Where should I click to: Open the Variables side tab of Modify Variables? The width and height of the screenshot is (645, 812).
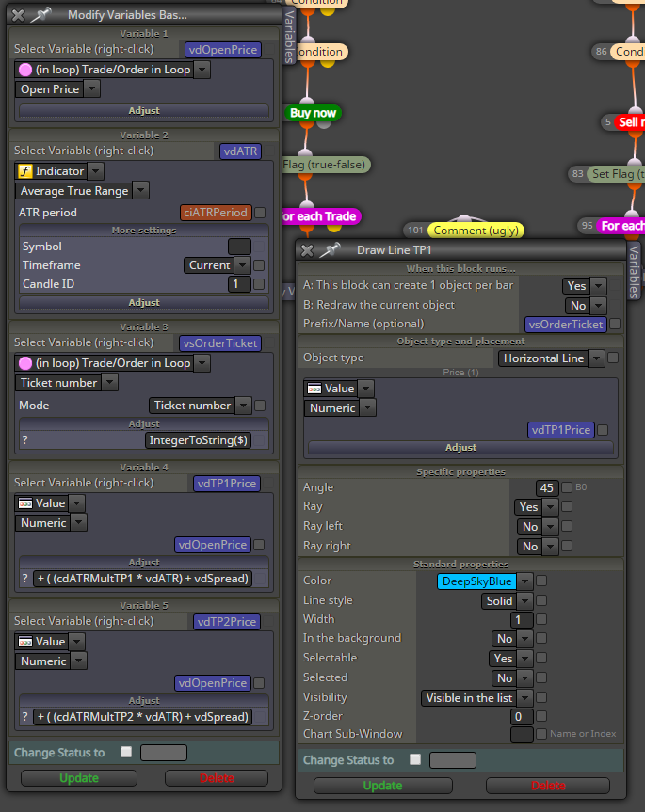tap(290, 35)
